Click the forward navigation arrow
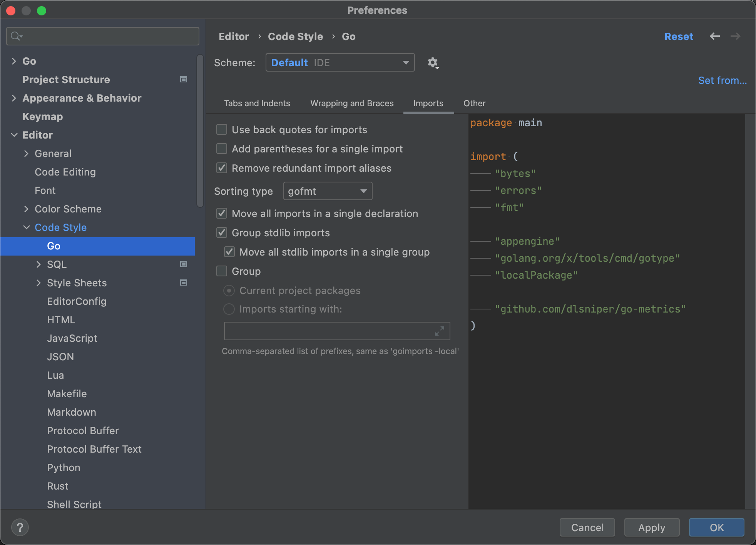 (735, 36)
